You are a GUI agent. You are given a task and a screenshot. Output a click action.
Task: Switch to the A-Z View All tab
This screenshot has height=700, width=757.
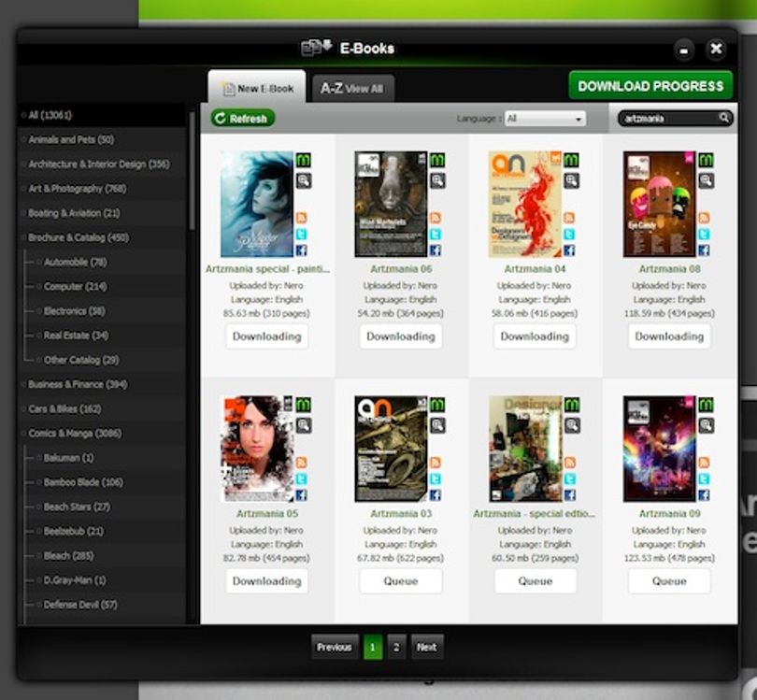pyautogui.click(x=353, y=89)
